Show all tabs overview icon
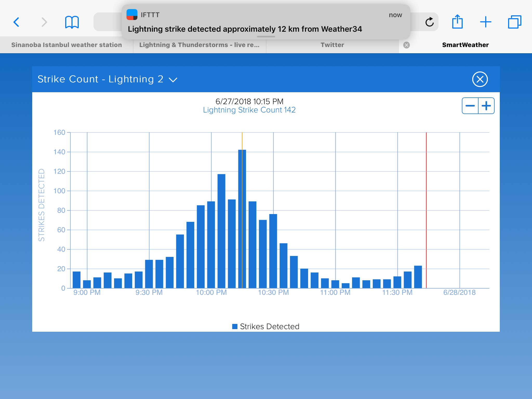The image size is (532, 399). [x=514, y=22]
